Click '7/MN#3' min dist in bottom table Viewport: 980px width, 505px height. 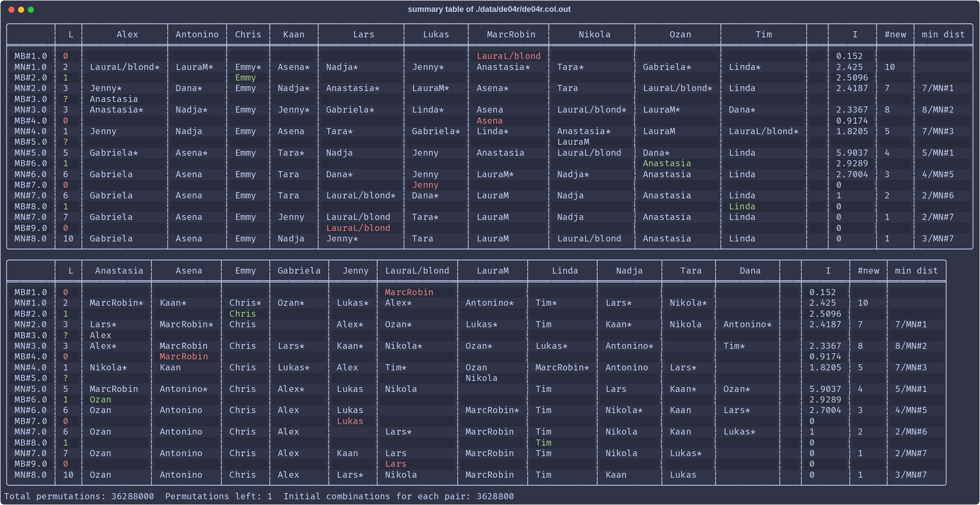[x=911, y=367]
